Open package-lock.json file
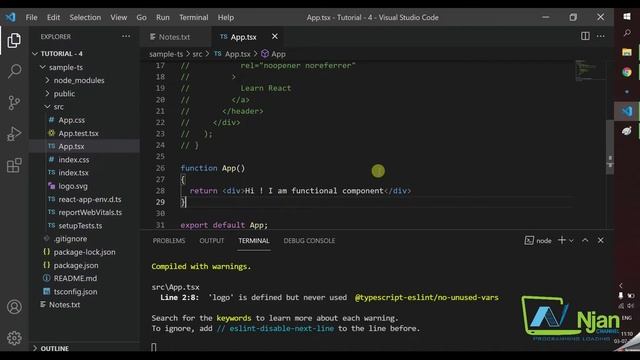 84,252
